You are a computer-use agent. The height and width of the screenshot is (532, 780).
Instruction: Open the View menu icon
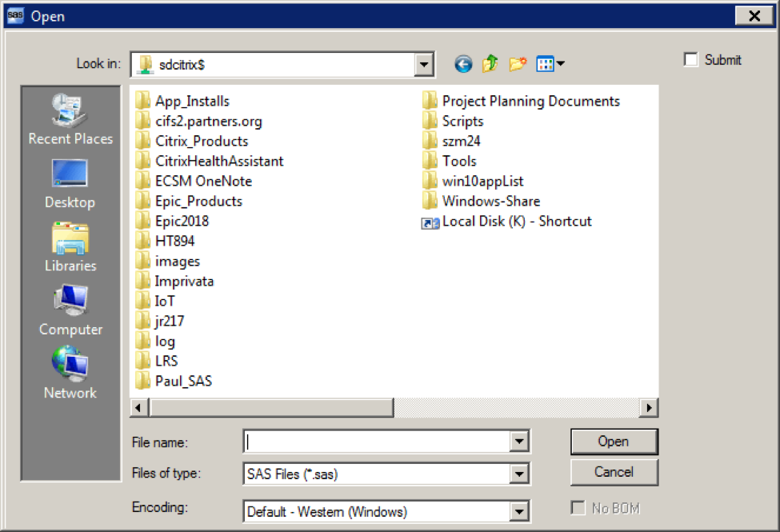coord(550,64)
